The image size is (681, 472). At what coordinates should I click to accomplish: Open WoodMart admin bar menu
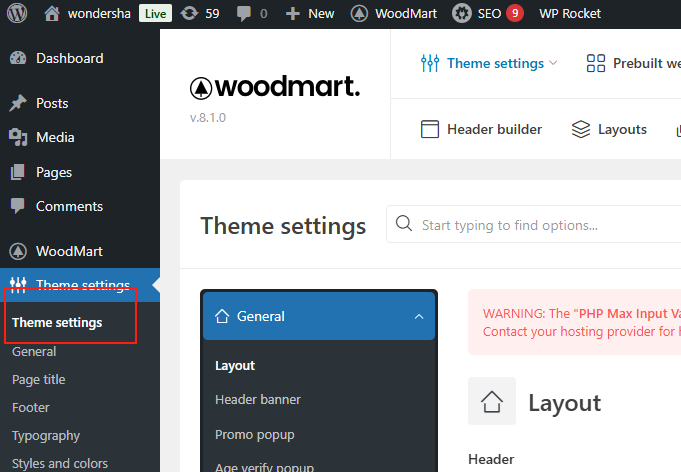tap(406, 13)
